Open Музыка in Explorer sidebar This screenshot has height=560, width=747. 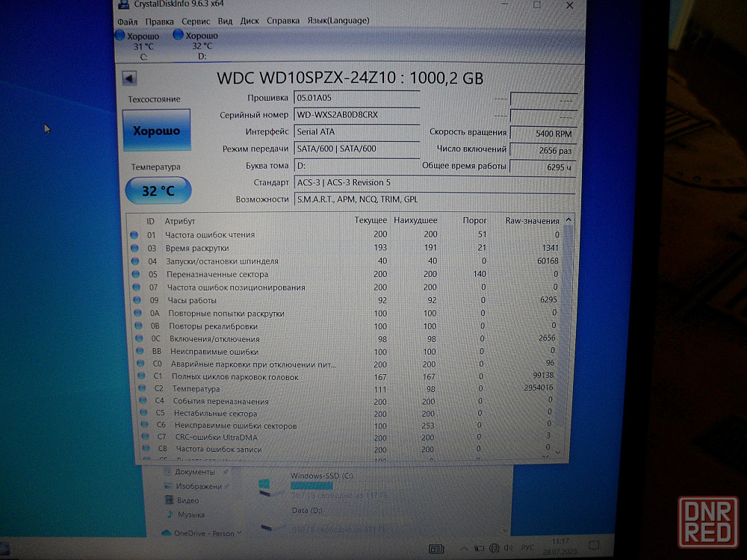click(x=190, y=514)
